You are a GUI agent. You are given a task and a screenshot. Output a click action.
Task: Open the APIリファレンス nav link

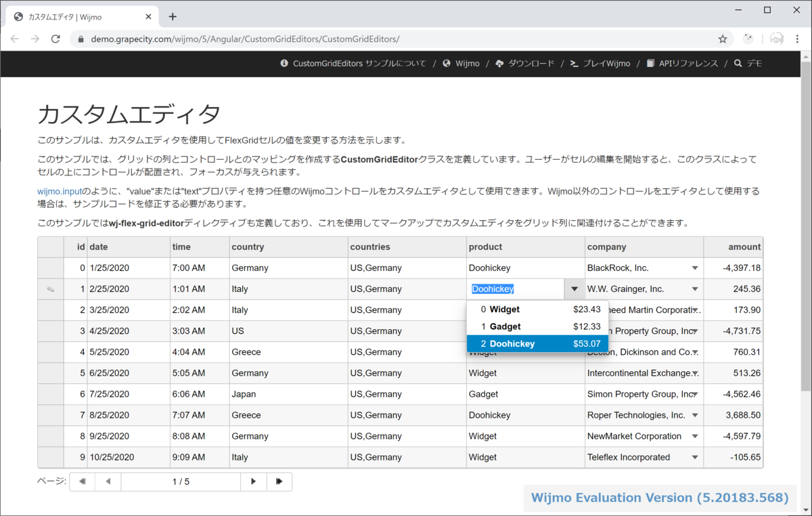coord(682,64)
